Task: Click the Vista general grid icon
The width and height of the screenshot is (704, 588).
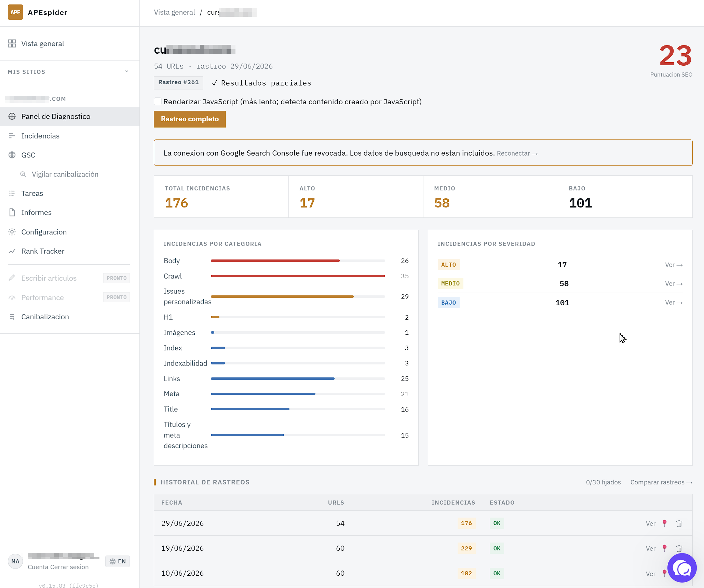Action: point(12,43)
